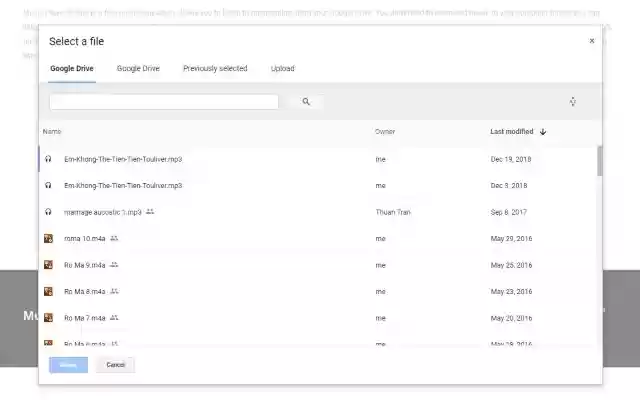The width and height of the screenshot is (640, 400).
Task: Select the marriage acoustic mp3 file name
Action: click(x=102, y=212)
